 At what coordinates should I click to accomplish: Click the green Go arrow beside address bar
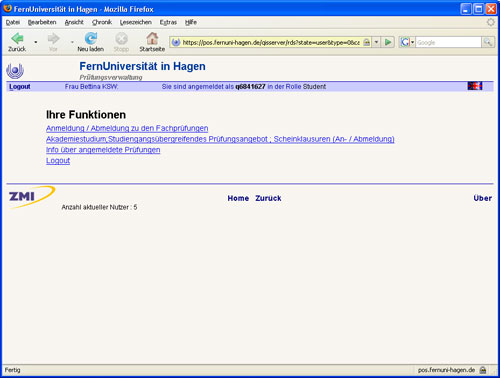[388, 42]
